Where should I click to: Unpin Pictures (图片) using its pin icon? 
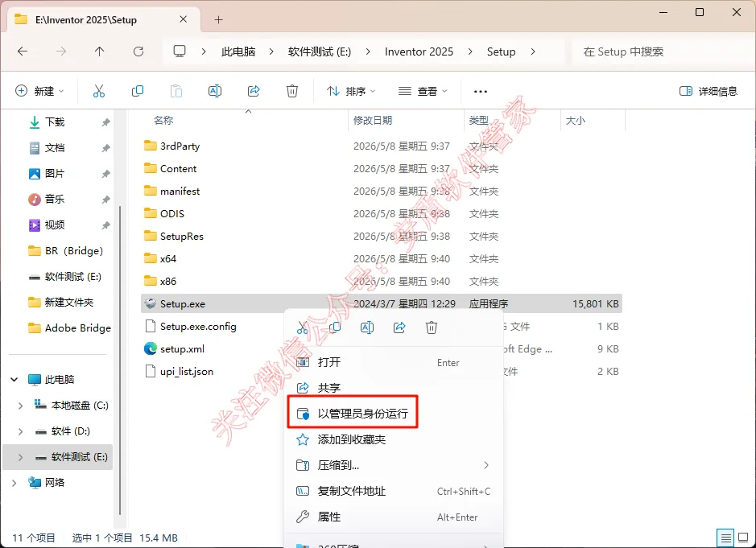click(105, 174)
